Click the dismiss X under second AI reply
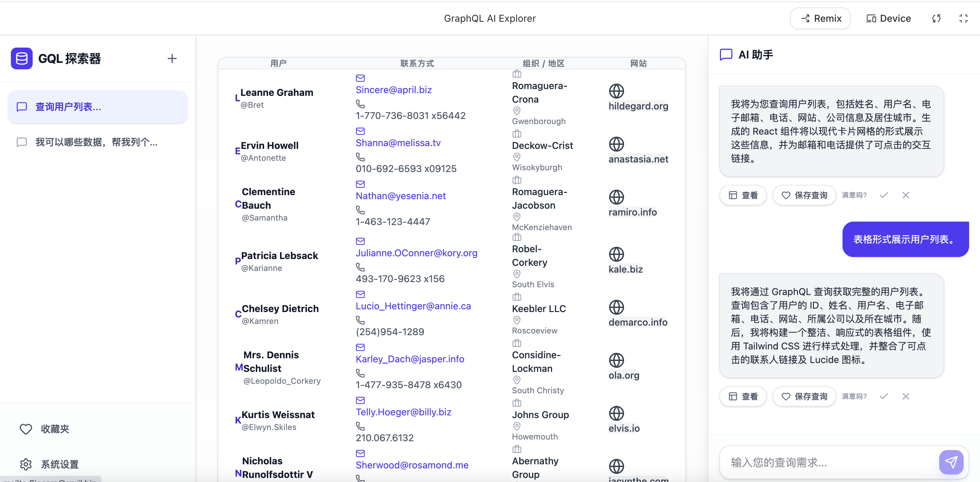This screenshot has width=980, height=482. pyautogui.click(x=905, y=396)
